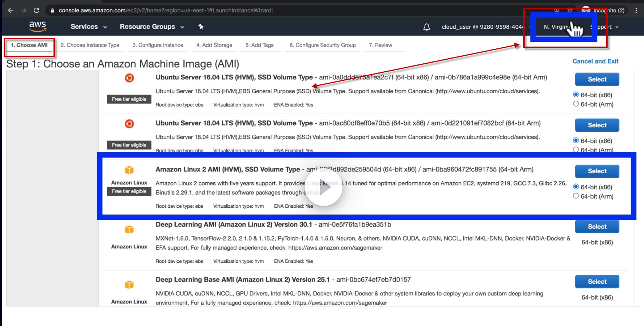Jump to the 4. Add Storage tab
The image size is (644, 326).
214,45
